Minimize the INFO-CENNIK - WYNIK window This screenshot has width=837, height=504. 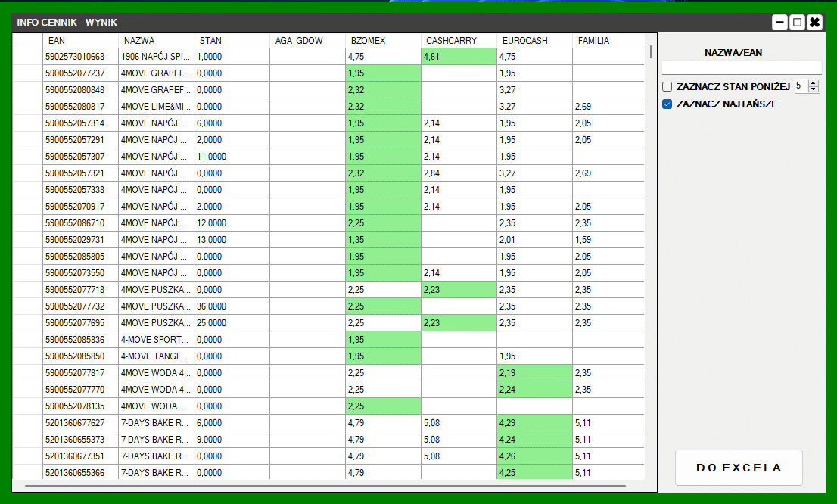779,23
